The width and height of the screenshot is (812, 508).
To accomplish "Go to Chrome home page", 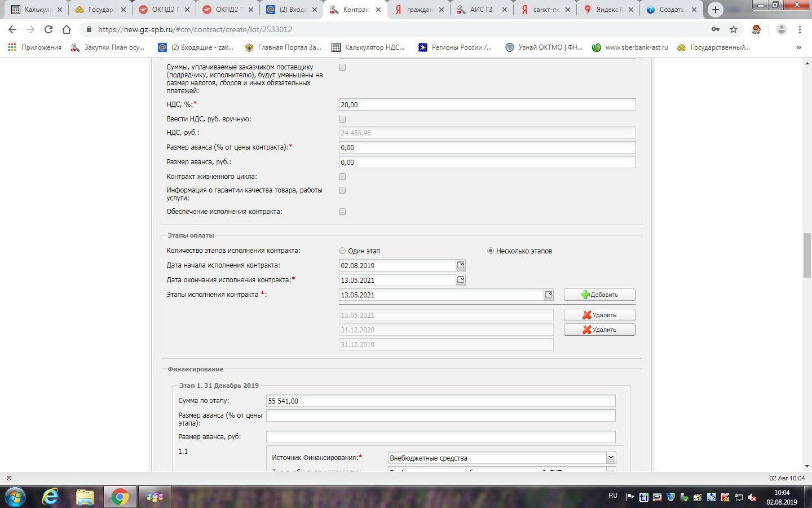I will click(67, 29).
